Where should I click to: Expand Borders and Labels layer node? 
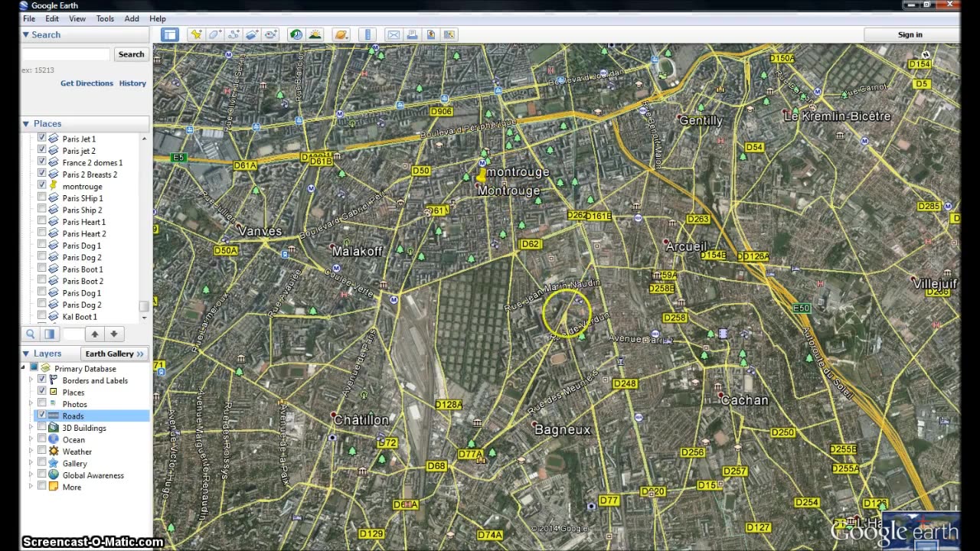(x=31, y=380)
